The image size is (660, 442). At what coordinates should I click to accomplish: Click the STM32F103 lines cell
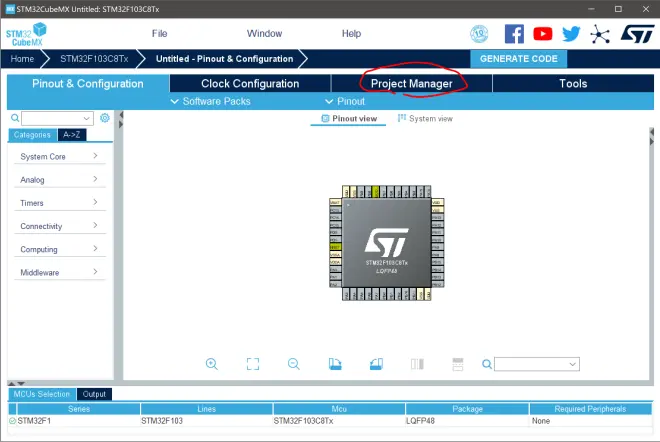(206, 421)
